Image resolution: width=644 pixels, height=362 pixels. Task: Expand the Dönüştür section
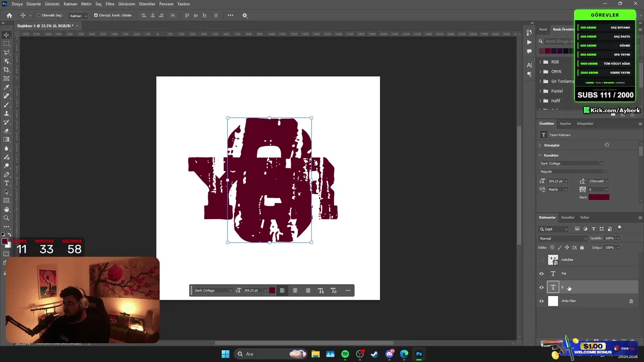click(x=541, y=145)
